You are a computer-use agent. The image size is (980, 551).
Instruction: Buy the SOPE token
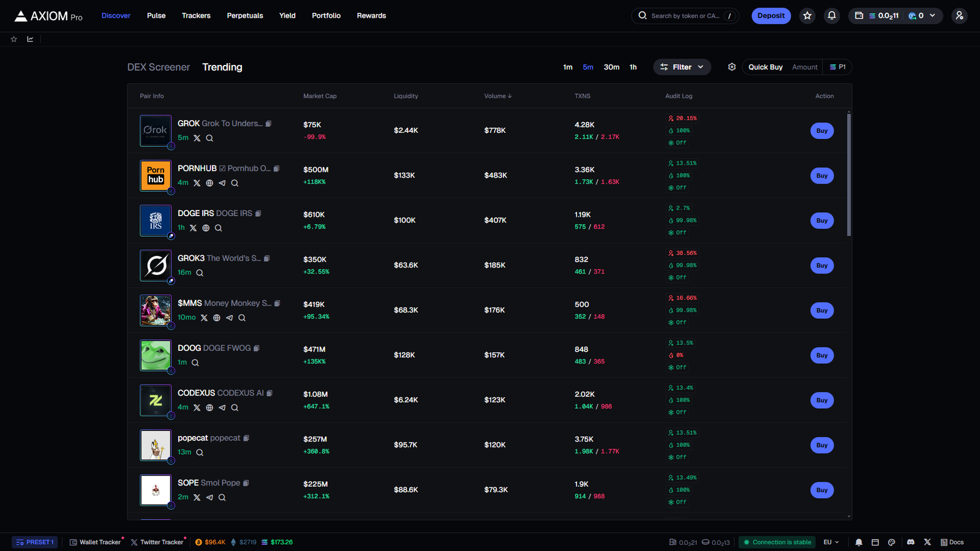click(822, 490)
